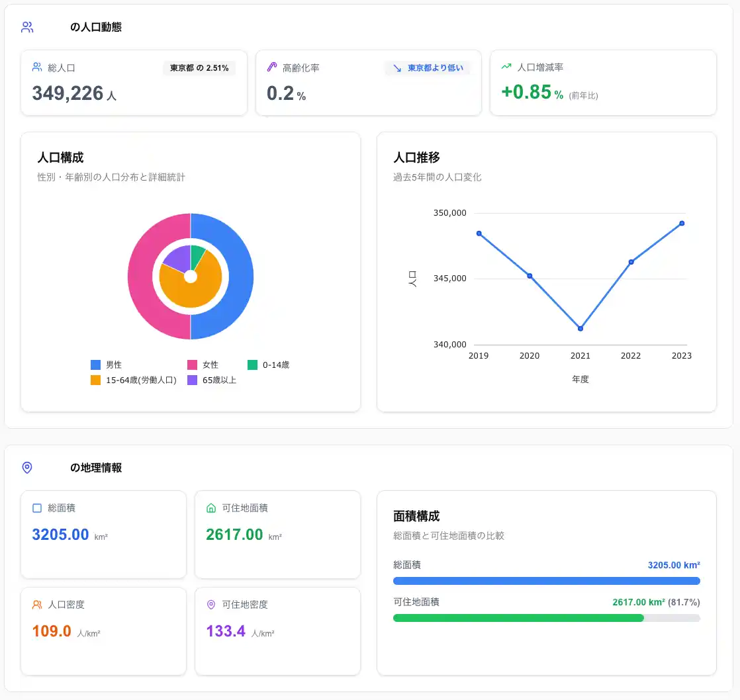Click the orange people icon beside 人口密度
This screenshot has width=740, height=700.
coord(37,605)
